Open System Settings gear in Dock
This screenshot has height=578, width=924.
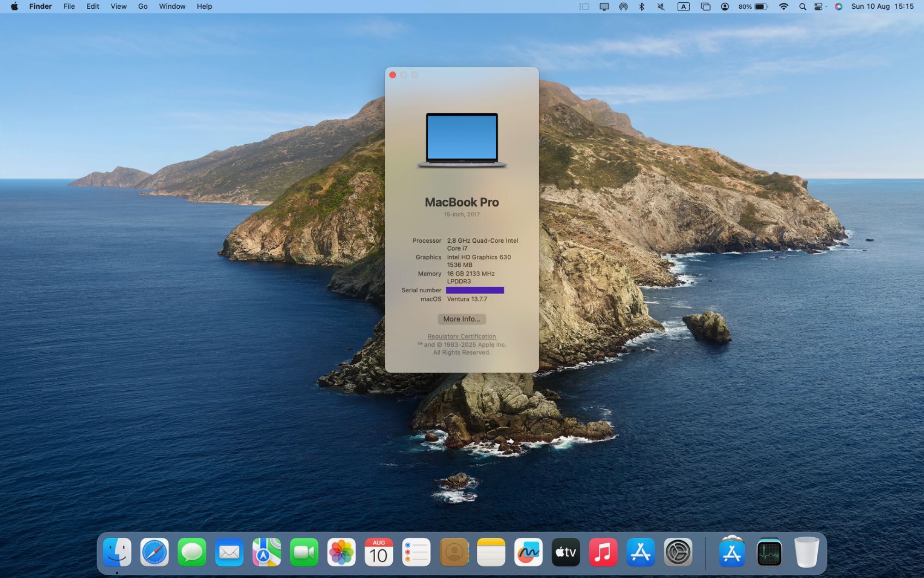click(678, 552)
